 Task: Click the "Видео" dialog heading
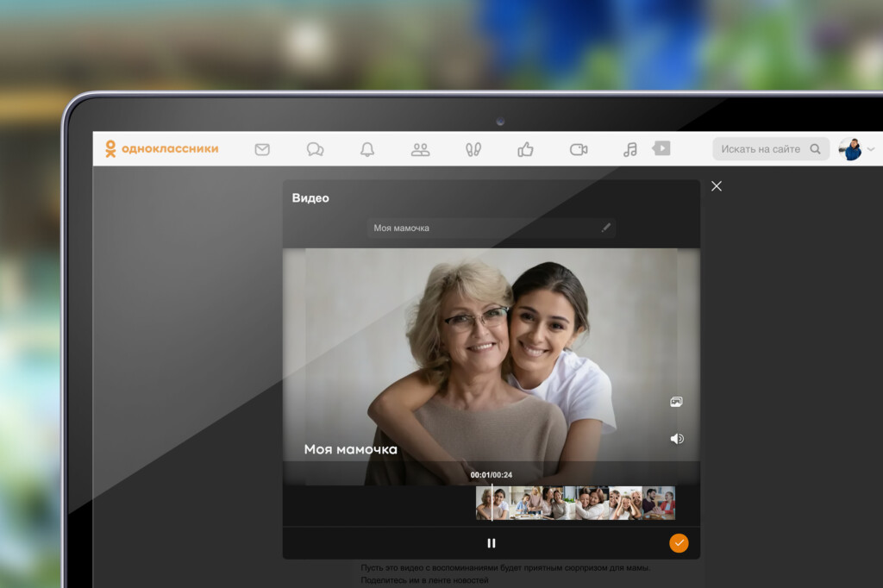310,197
